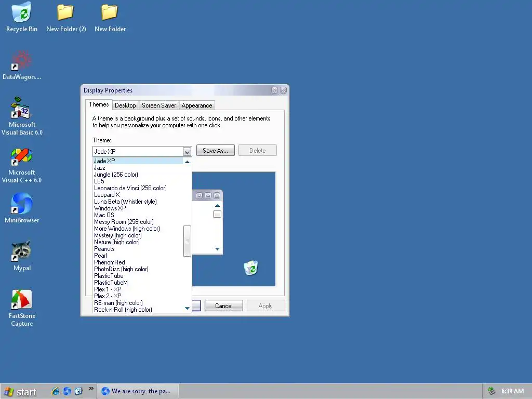
Task: Click the disabled Delete button
Action: pos(258,150)
